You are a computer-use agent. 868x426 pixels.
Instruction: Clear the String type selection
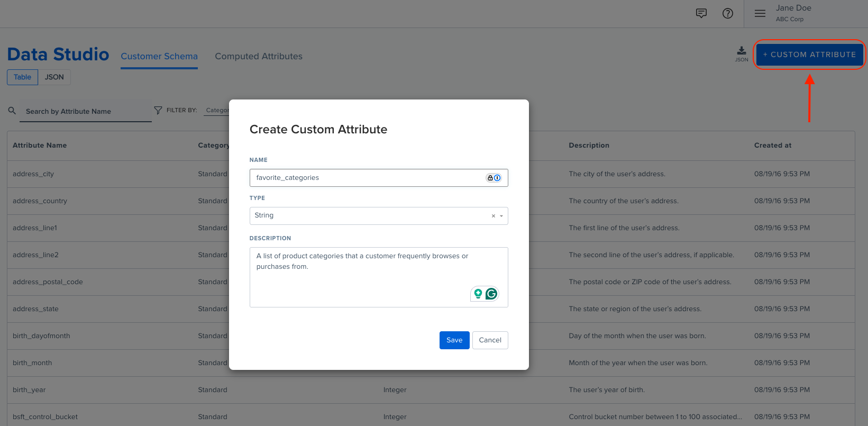[x=493, y=216]
